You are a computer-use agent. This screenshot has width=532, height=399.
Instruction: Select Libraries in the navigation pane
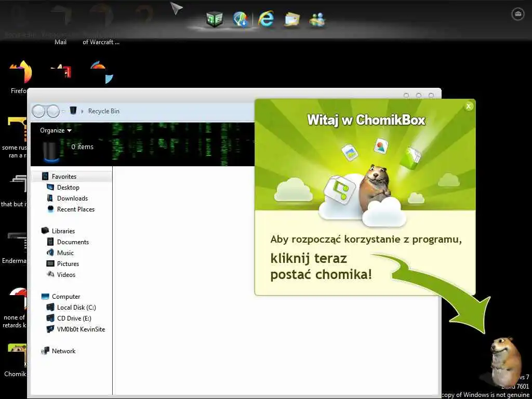coord(63,231)
